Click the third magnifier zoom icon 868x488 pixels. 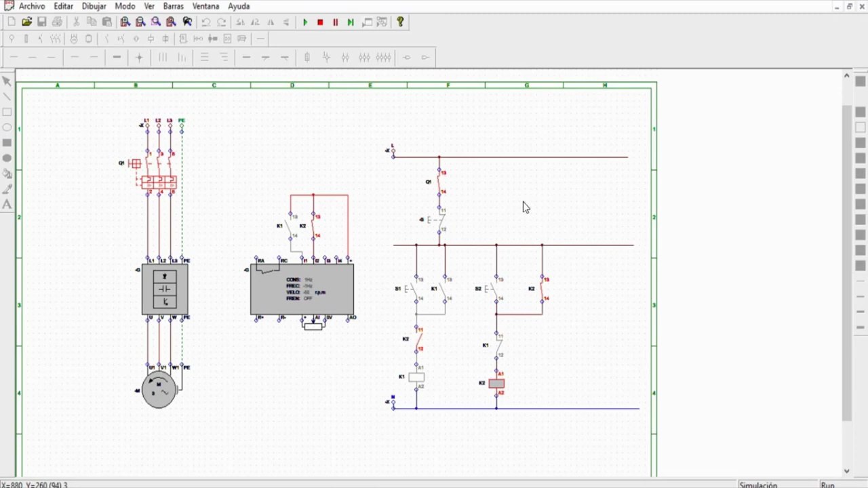[156, 22]
